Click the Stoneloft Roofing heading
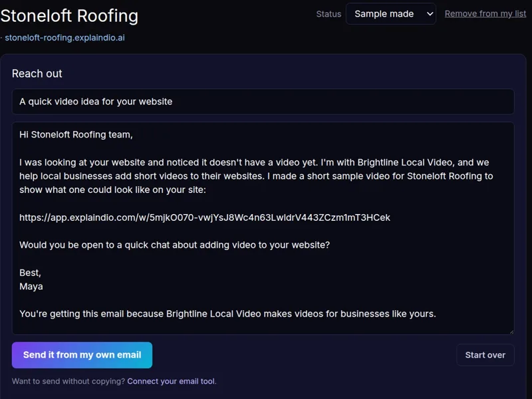Screen dimensions: 532x399 pos(69,16)
